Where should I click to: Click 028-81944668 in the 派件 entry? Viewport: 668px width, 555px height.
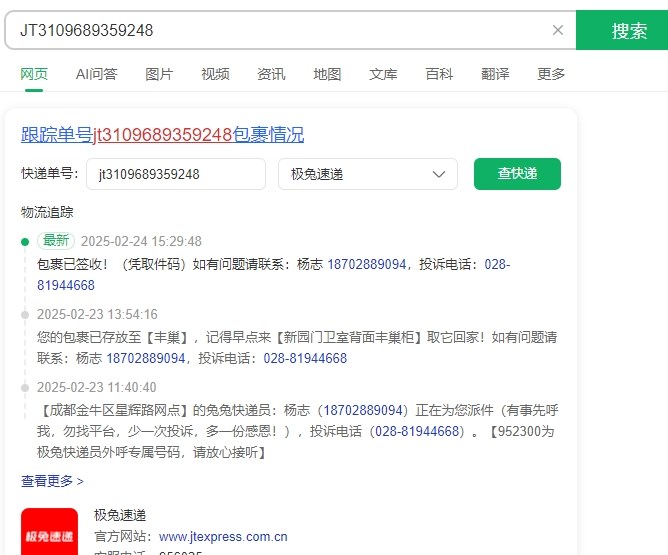tap(417, 431)
